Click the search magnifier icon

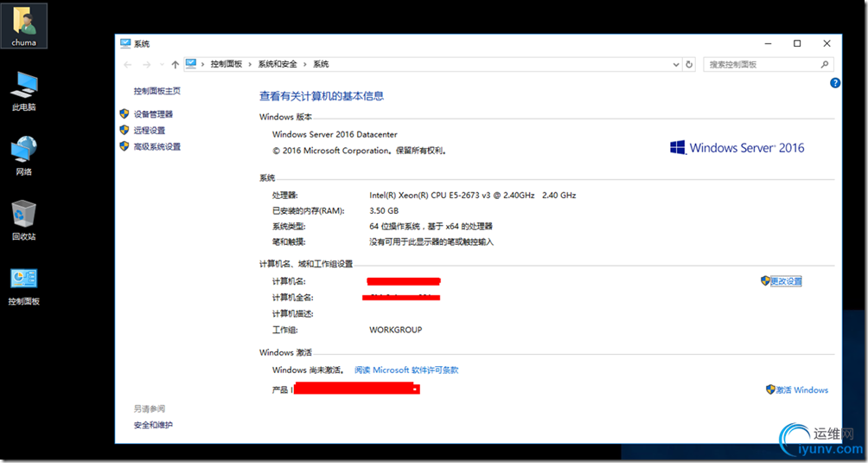825,64
